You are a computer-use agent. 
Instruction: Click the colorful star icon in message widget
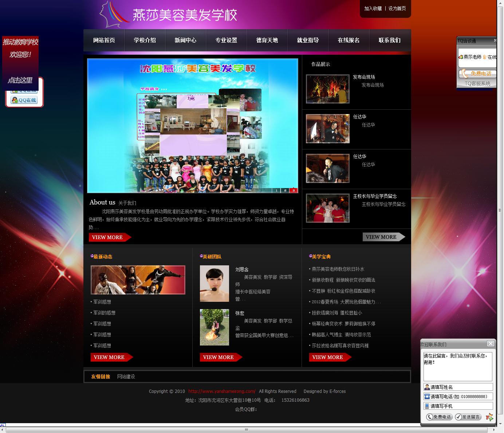[x=489, y=417]
